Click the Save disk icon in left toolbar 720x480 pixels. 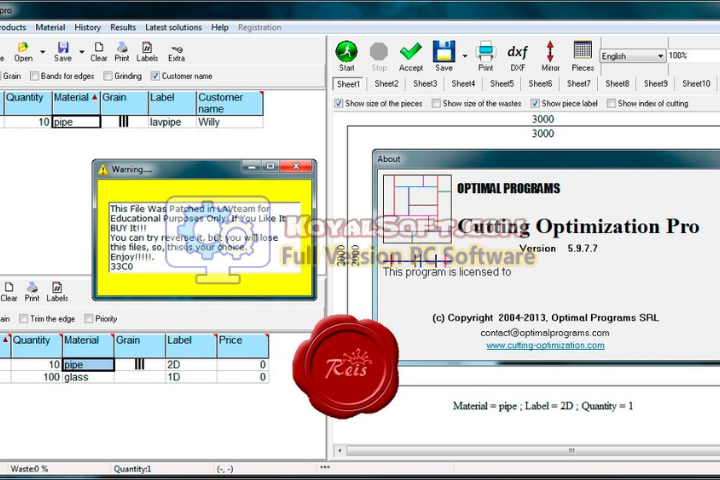[x=63, y=47]
